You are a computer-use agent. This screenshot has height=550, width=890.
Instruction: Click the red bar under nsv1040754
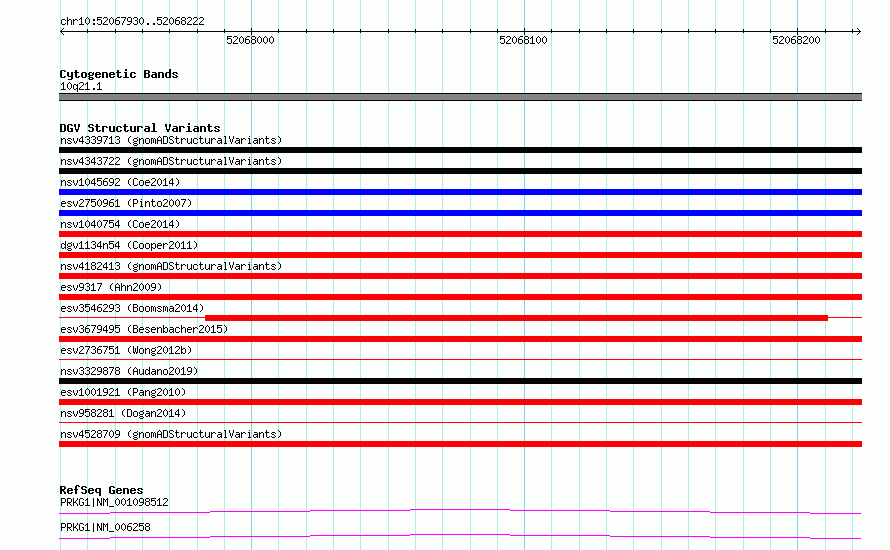pos(460,234)
